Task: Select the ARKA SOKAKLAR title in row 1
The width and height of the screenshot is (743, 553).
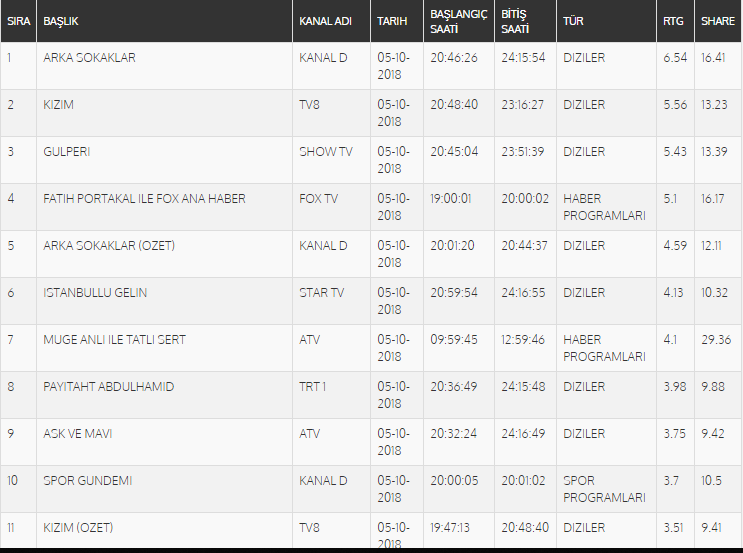Action: pos(89,57)
